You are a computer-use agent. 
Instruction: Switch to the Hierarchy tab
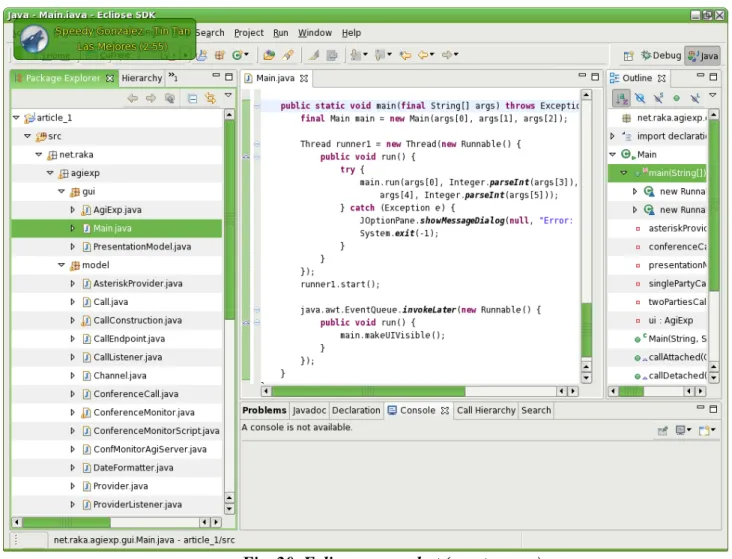coord(141,78)
